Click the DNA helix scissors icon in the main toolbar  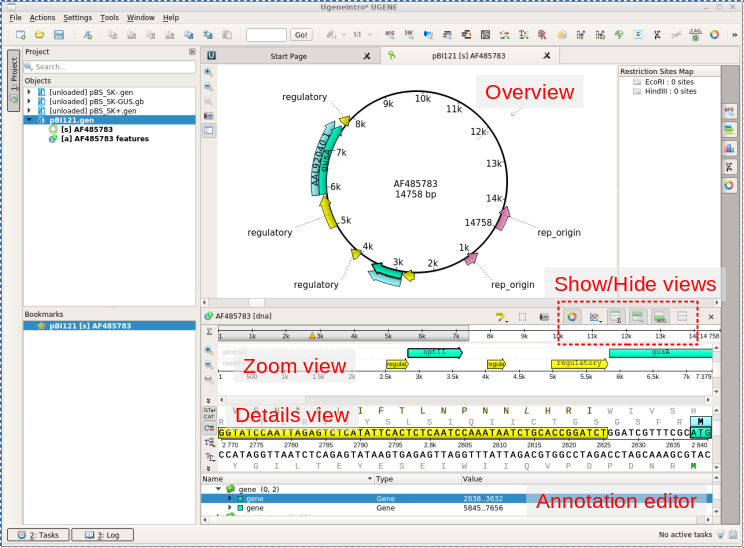point(657,35)
